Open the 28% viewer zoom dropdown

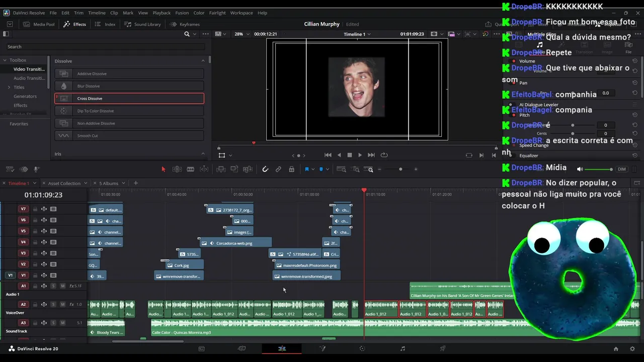pos(242,34)
